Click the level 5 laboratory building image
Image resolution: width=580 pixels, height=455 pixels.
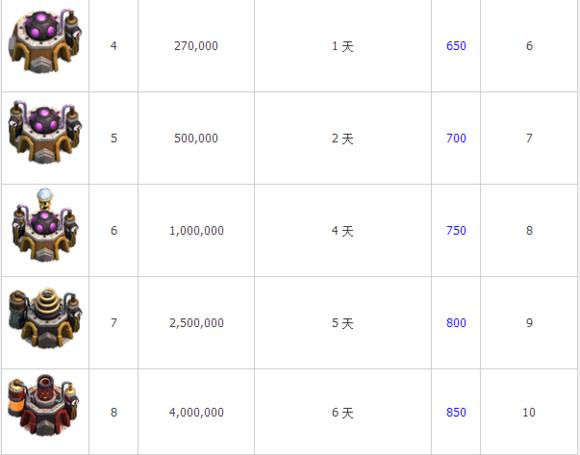45,132
